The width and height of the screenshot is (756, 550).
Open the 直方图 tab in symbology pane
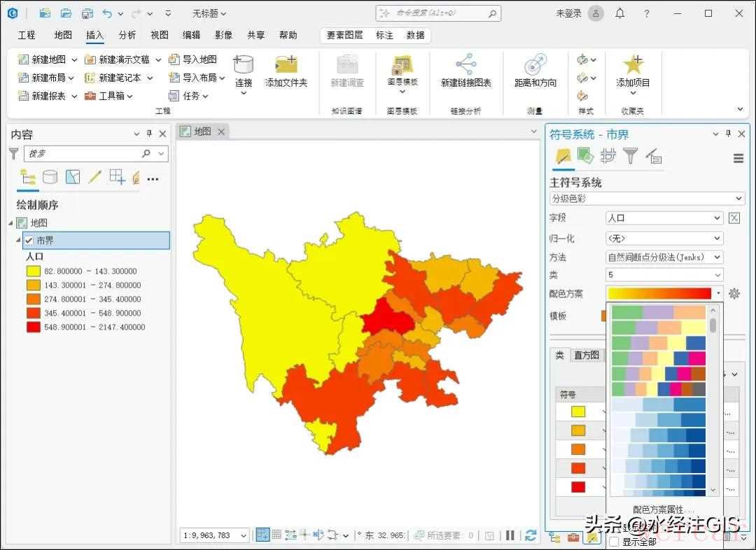587,355
